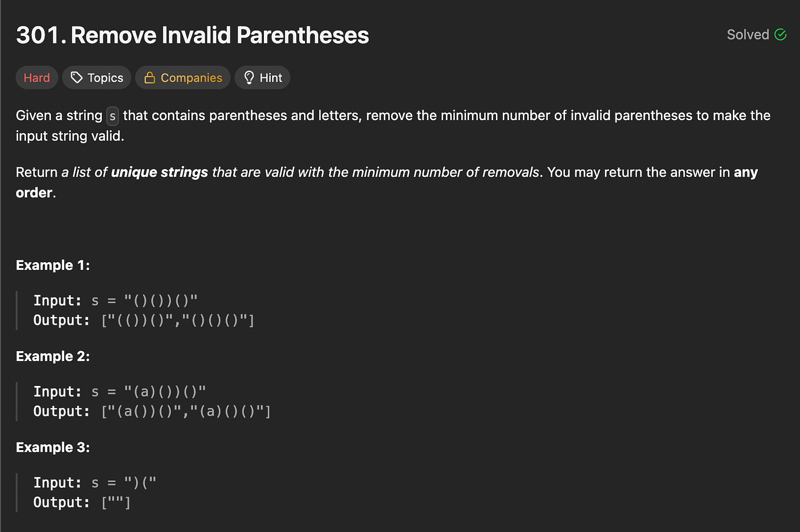Viewport: 800px width, 532px height.
Task: Click the Example 3 heading
Action: click(x=53, y=448)
